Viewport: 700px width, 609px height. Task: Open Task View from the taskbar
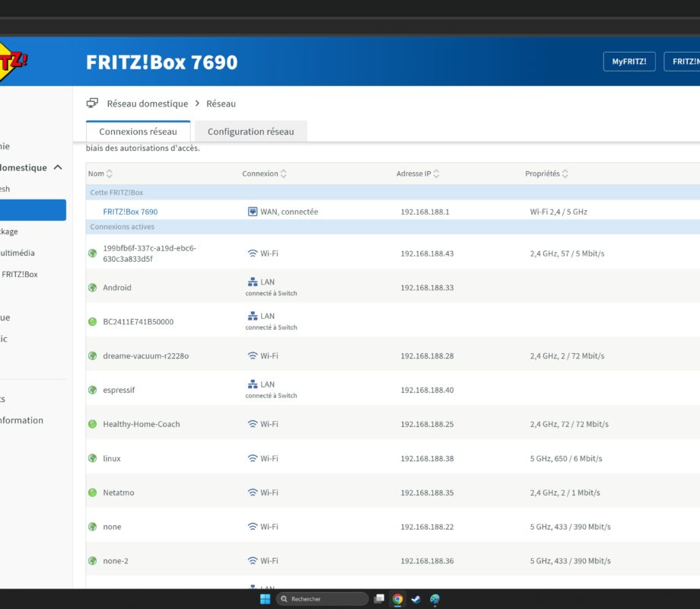pyautogui.click(x=380, y=599)
